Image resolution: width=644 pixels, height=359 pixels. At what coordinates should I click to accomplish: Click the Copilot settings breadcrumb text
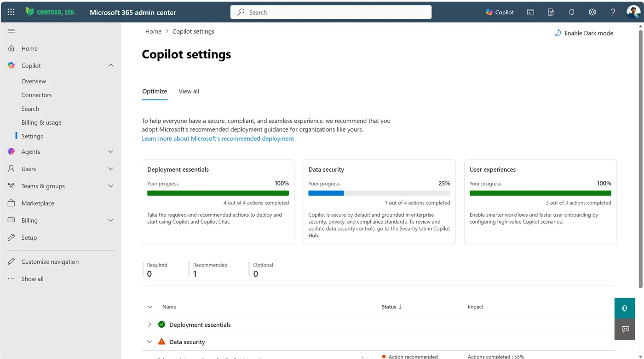(x=193, y=31)
